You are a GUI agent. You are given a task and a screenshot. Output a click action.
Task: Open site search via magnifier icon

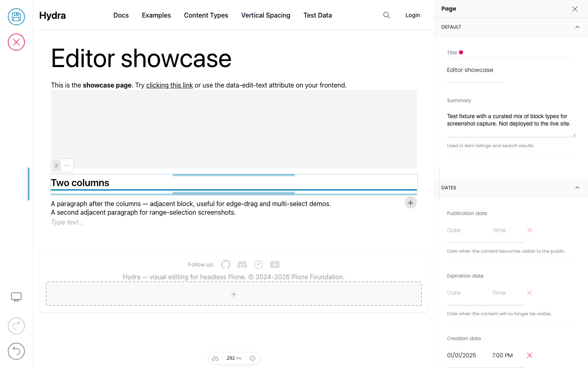(387, 15)
